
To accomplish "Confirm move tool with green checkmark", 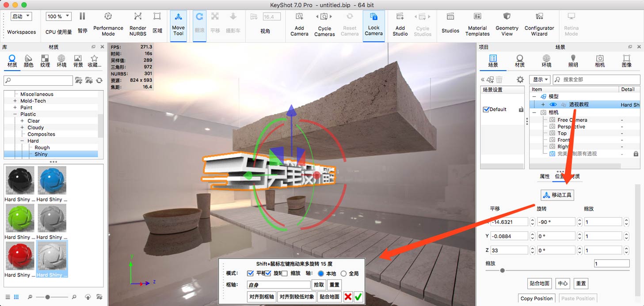I will [358, 297].
